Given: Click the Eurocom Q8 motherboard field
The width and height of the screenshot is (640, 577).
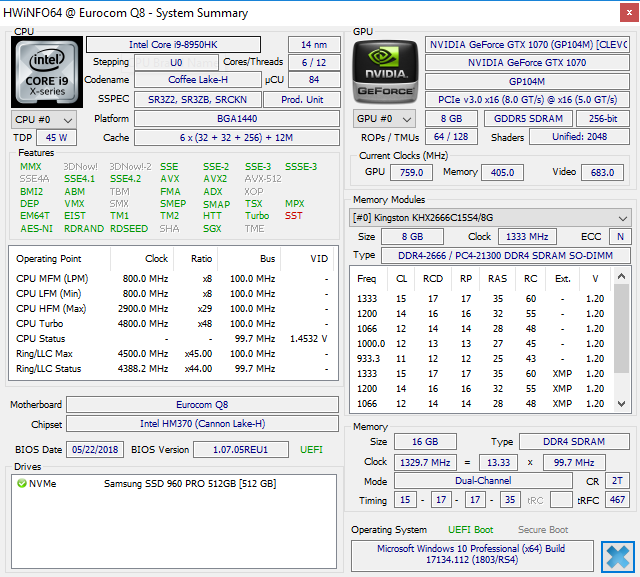Looking at the screenshot, I should [202, 404].
